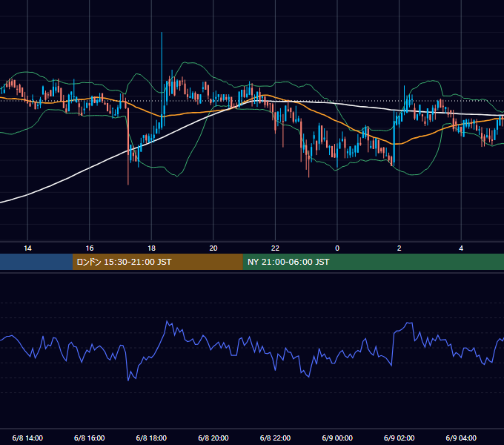Click hour label 16 on price chart axis

[90, 248]
